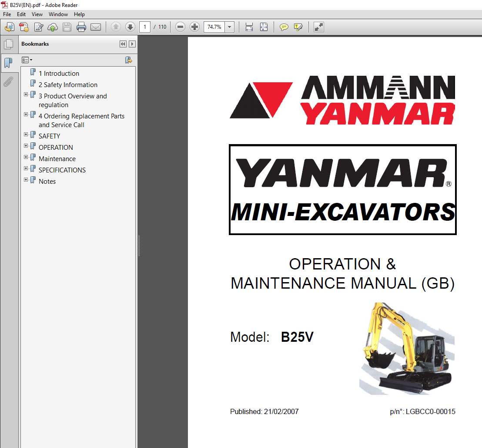Click the 74.7% zoom value field
This screenshot has width=482, height=448.
tap(214, 27)
